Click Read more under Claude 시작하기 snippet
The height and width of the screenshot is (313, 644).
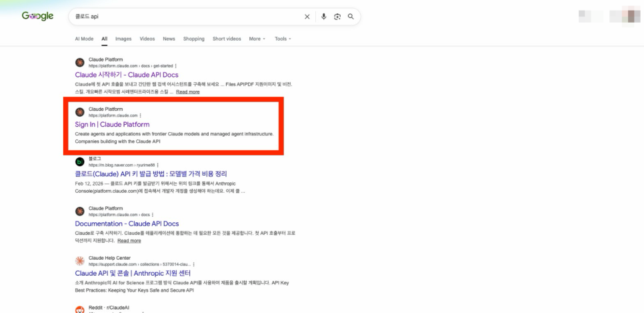point(188,91)
